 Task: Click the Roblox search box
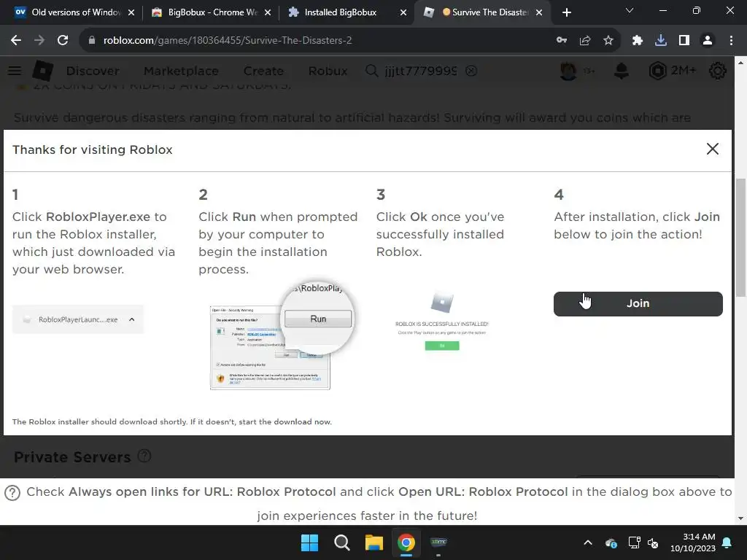pyautogui.click(x=421, y=71)
